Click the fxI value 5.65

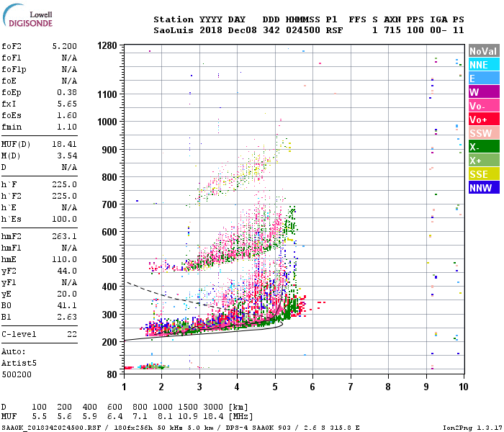67,104
